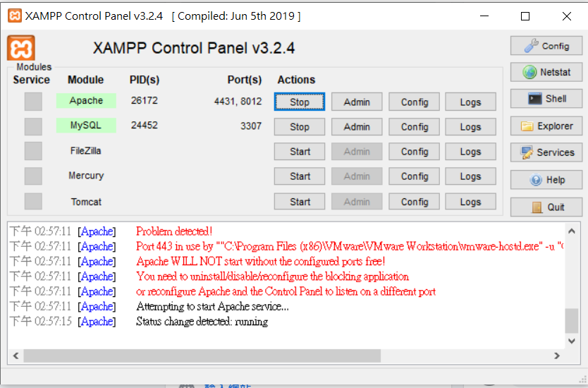
Task: Open MySQL Admin page
Action: (x=357, y=127)
